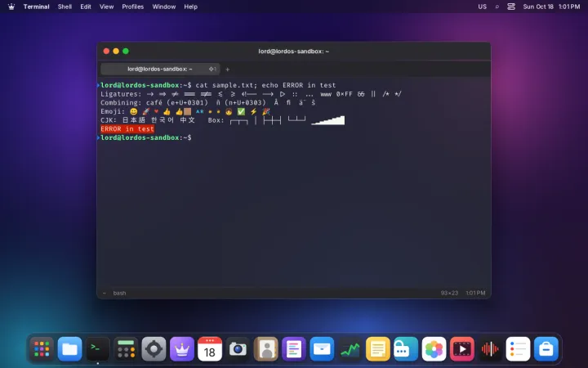Open the purple crown app in dock
This screenshot has height=368, width=588.
pyautogui.click(x=182, y=349)
